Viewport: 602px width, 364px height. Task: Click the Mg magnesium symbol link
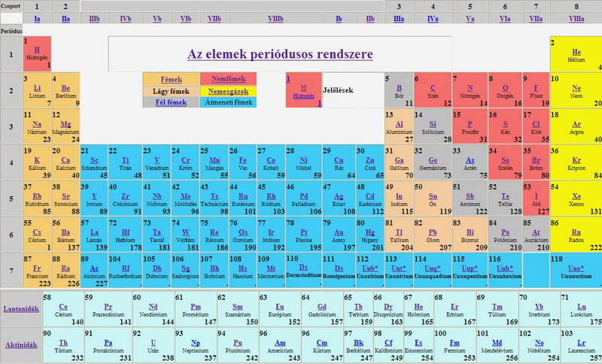click(65, 124)
